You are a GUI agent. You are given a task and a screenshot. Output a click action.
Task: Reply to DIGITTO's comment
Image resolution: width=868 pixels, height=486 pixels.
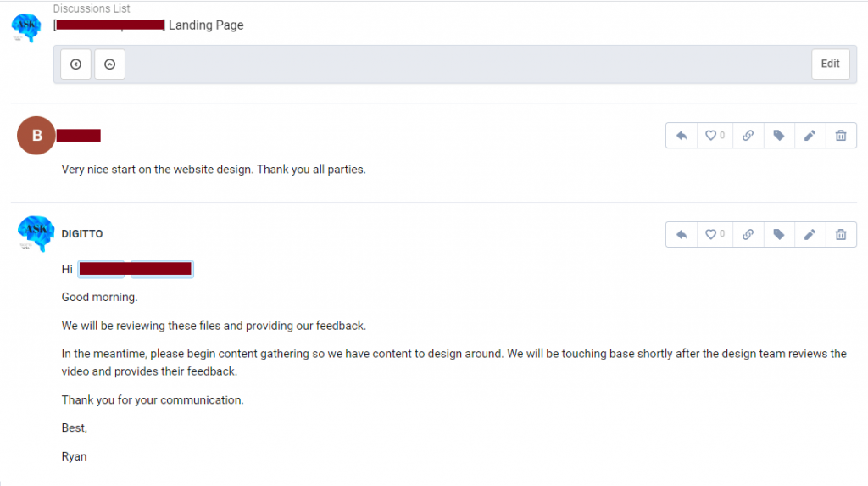(682, 234)
